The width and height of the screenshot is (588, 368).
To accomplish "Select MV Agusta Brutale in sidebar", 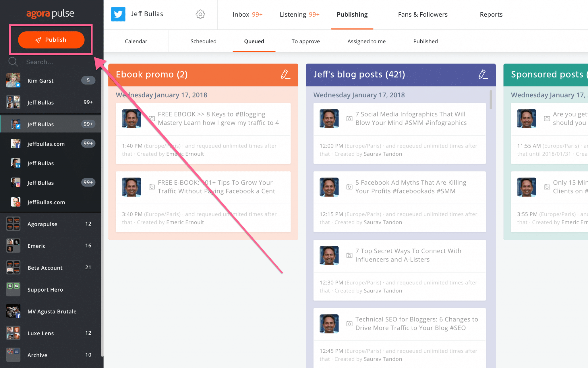I will tap(51, 311).
